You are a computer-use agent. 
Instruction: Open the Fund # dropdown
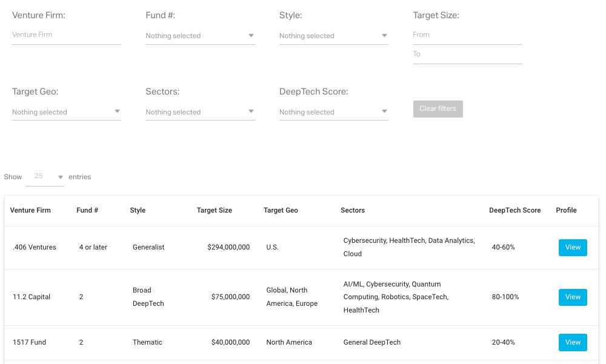coord(200,36)
